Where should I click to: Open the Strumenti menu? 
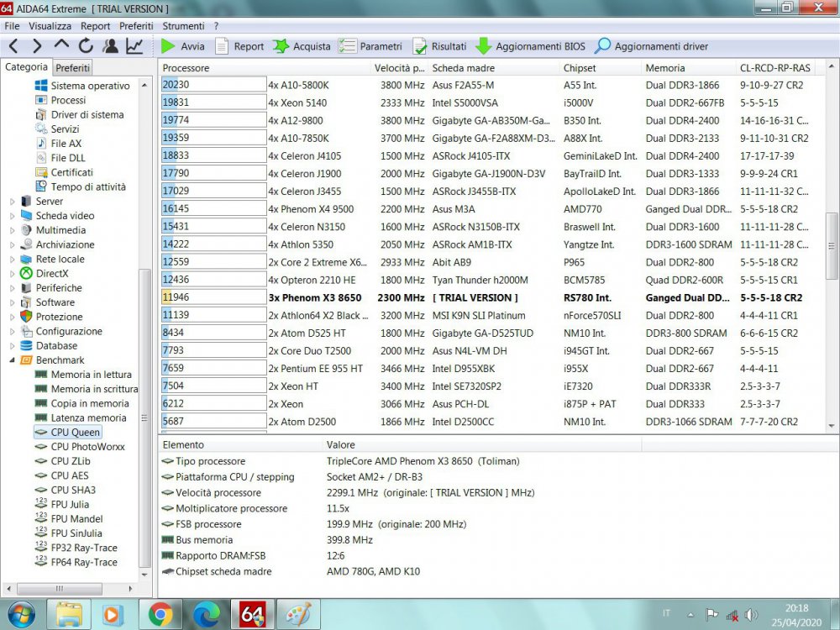(183, 26)
